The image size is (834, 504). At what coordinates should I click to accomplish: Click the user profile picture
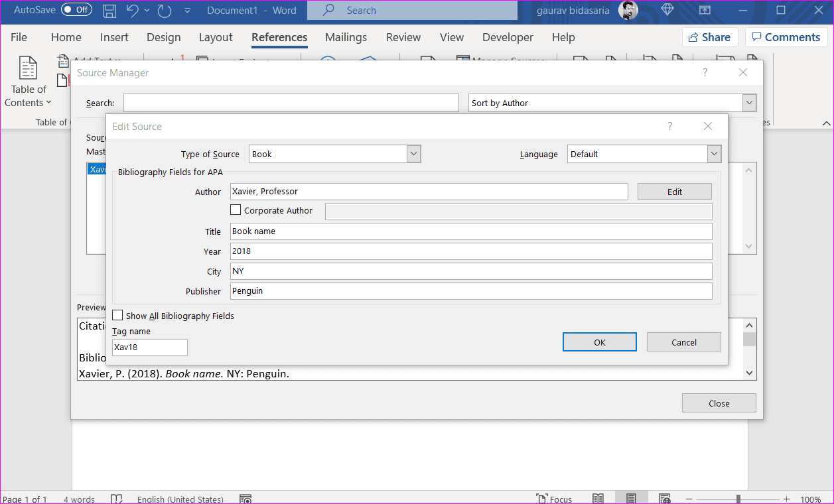click(x=628, y=10)
